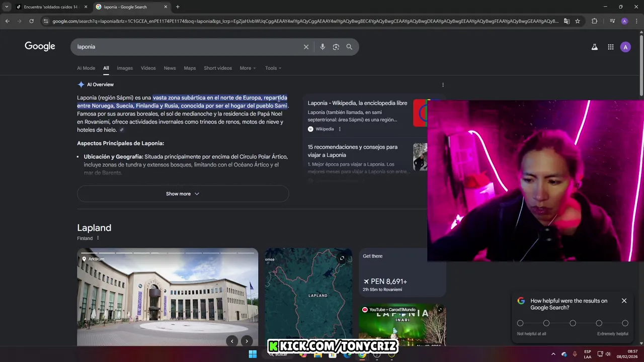Open the YouTube Carox ElMundo video thumbnail
This screenshot has width=644, height=362.
(402, 324)
